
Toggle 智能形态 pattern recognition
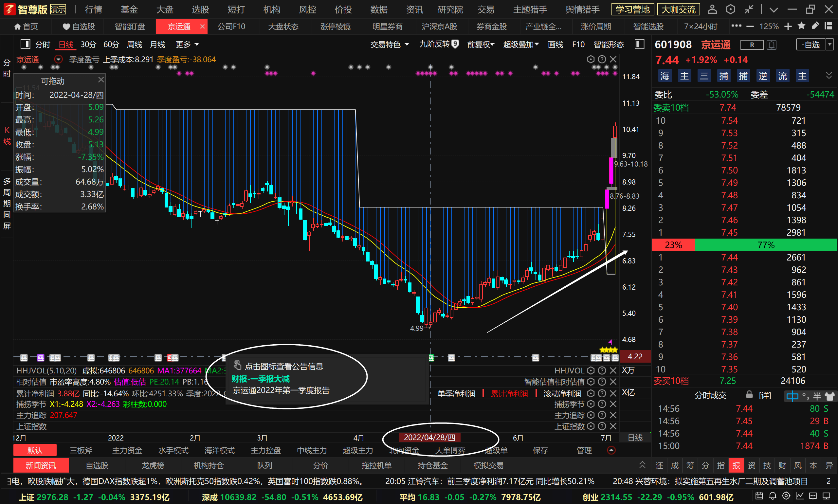609,45
